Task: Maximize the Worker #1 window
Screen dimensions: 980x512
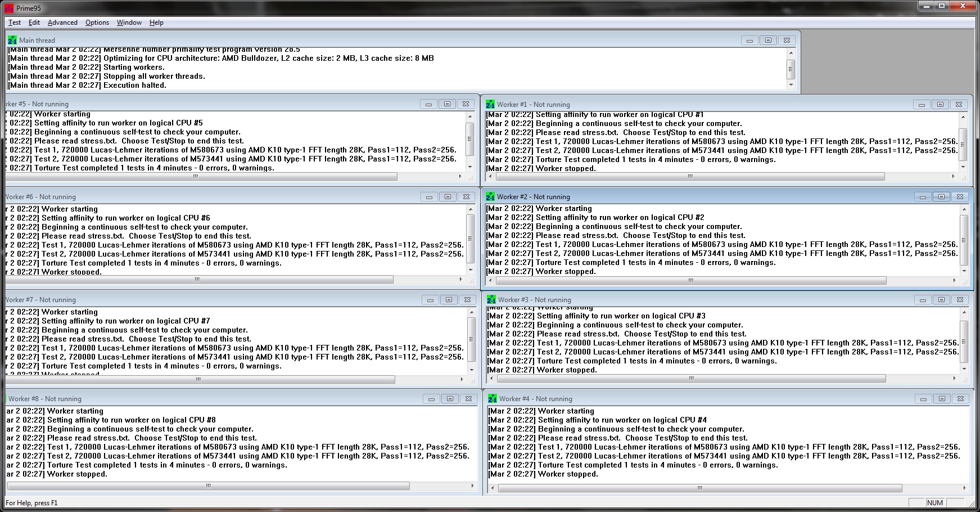Action: tap(940, 105)
